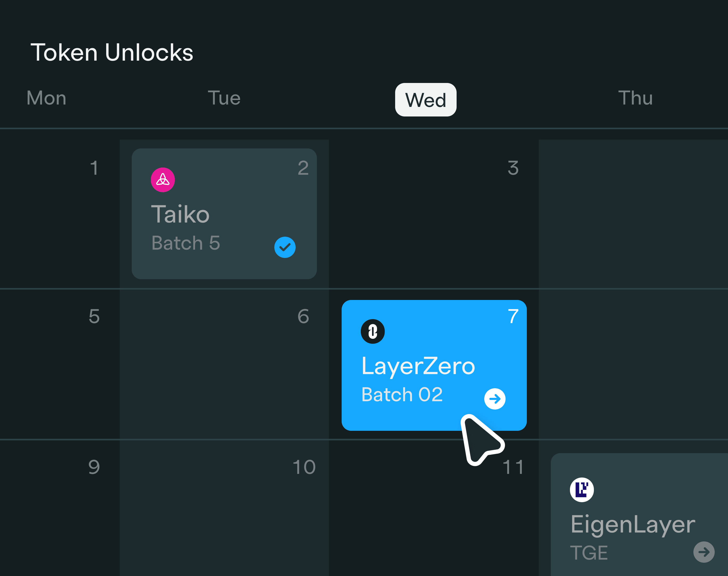Open details via the LayerZero arrow icon
This screenshot has height=576, width=728.
click(495, 398)
